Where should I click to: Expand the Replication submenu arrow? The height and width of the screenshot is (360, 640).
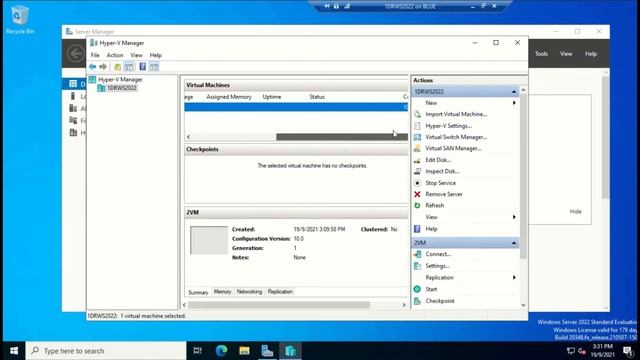pyautogui.click(x=514, y=278)
